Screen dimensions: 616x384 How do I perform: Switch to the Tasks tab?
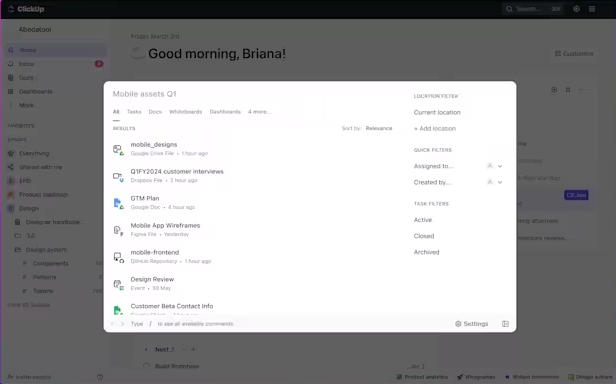[134, 112]
